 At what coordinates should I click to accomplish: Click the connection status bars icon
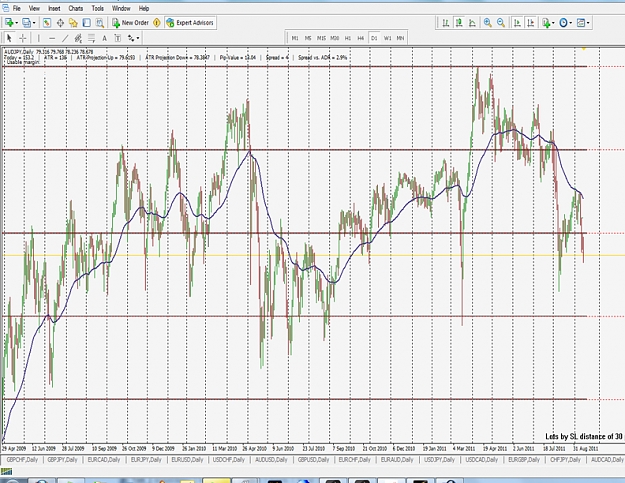pos(7,472)
